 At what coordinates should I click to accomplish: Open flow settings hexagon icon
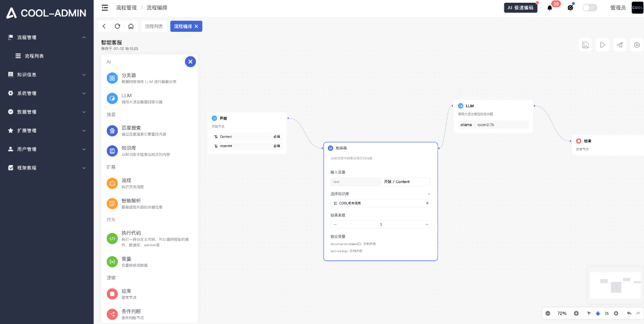[636, 45]
